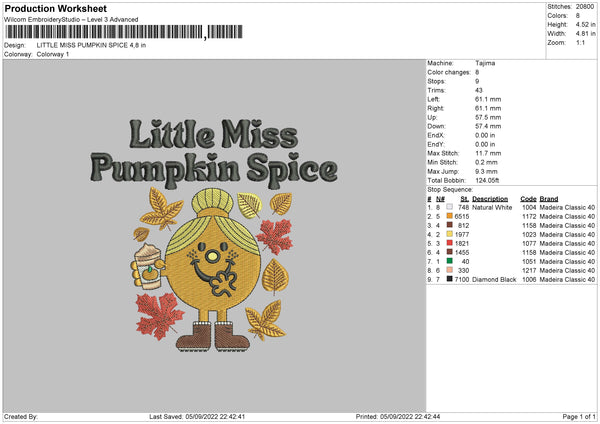Click the Trims value "43"
The width and height of the screenshot is (600, 424).
(x=479, y=90)
